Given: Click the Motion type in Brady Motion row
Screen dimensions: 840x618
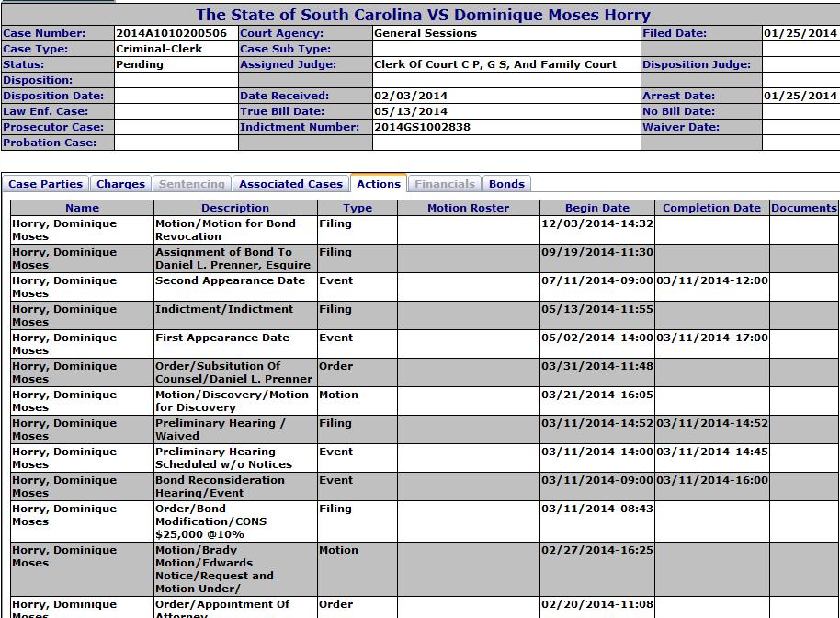Looking at the screenshot, I should coord(338,550).
